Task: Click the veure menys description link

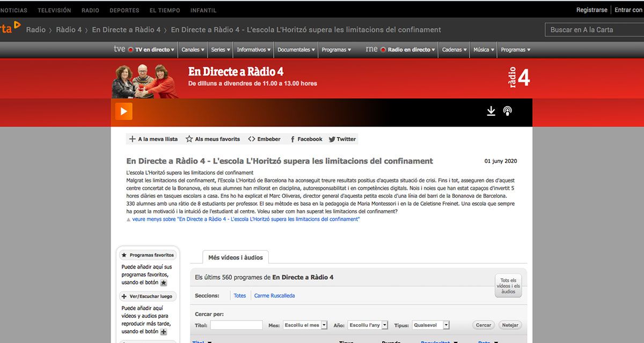Action: point(246,219)
